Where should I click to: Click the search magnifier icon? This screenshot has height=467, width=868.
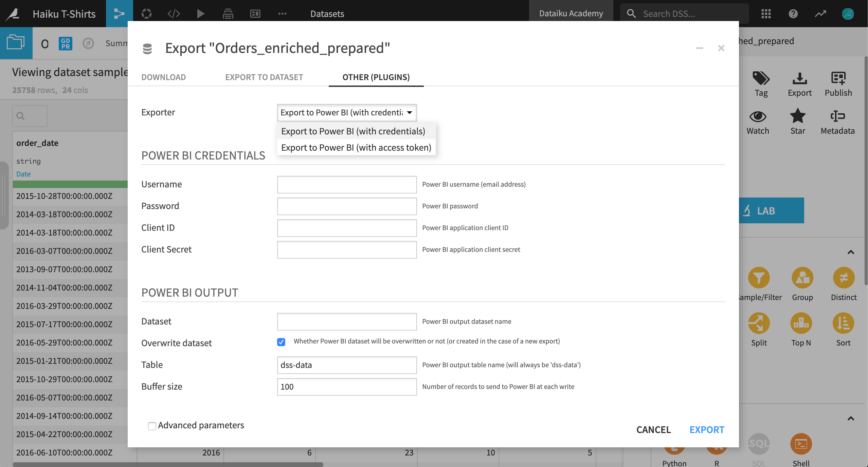(x=631, y=14)
